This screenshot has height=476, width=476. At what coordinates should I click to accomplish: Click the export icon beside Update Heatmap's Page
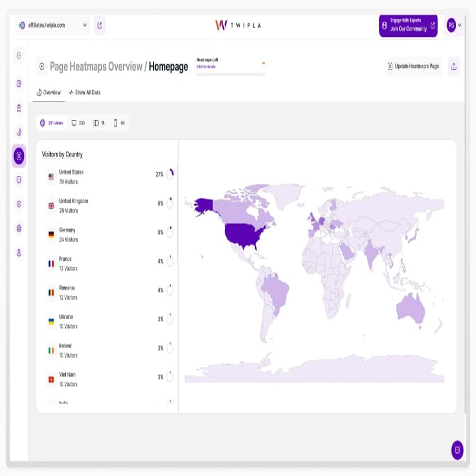point(453,67)
